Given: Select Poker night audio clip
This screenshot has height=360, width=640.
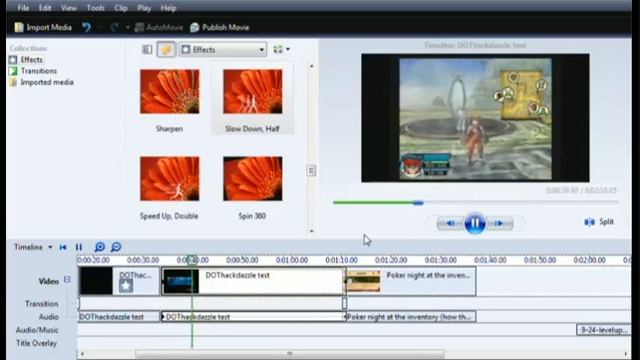Looking at the screenshot, I should click(x=411, y=317).
